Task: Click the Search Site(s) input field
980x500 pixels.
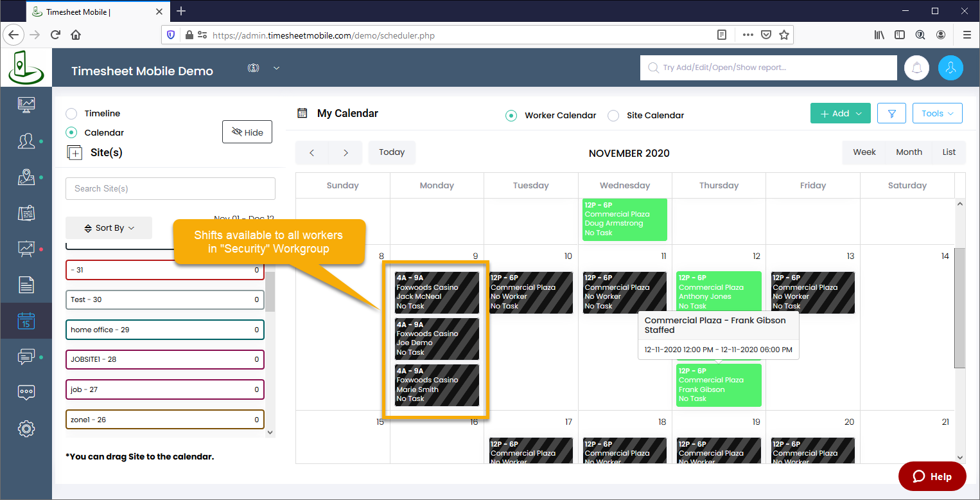Action: click(170, 188)
